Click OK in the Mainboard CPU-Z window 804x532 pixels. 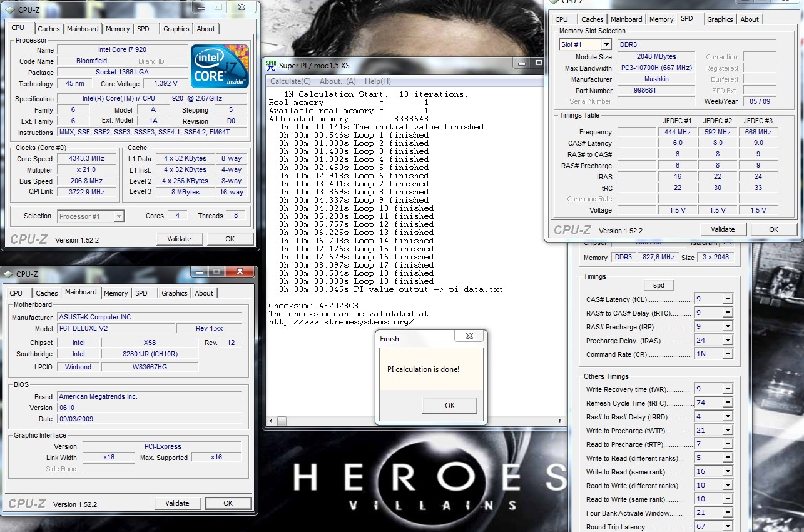(228, 503)
